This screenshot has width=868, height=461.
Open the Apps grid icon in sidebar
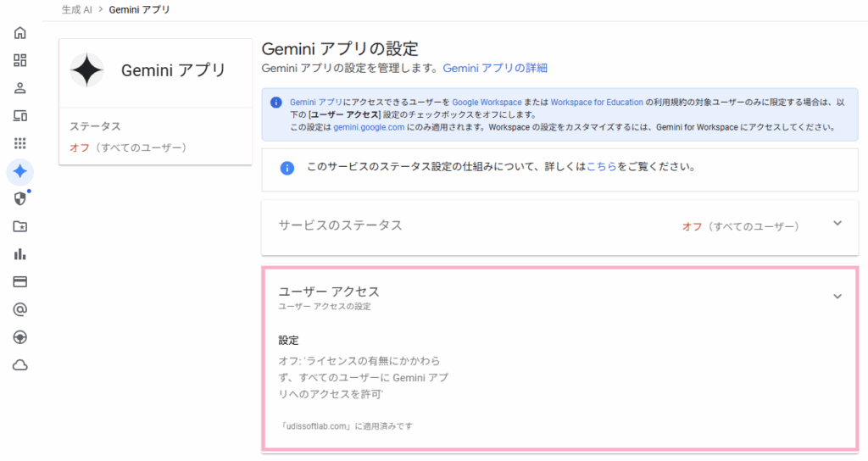[20, 143]
